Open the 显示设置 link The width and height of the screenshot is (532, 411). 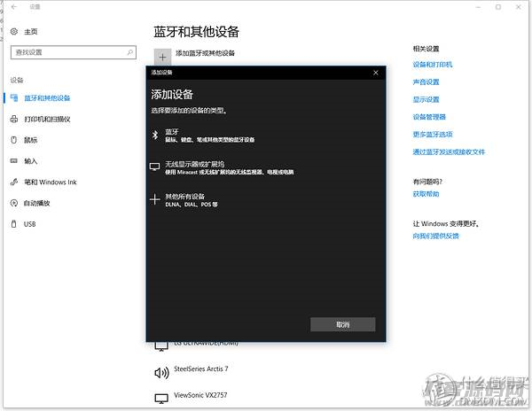(x=426, y=99)
